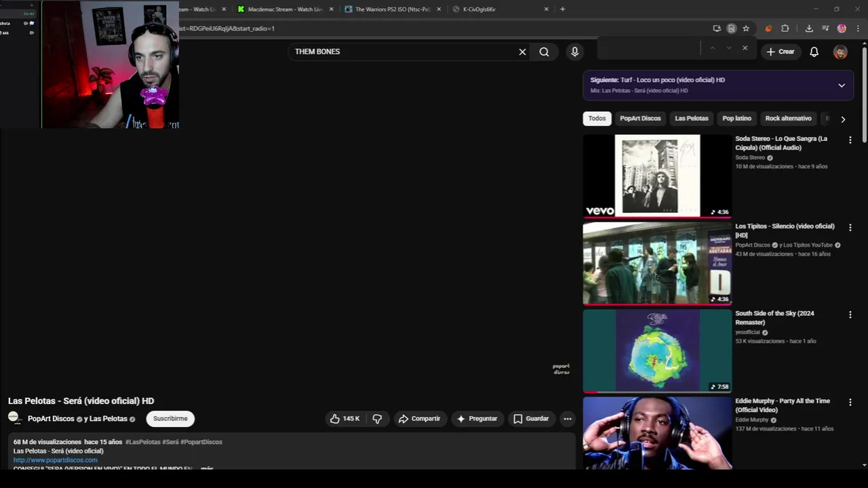Start voice search with microphone

coord(574,52)
